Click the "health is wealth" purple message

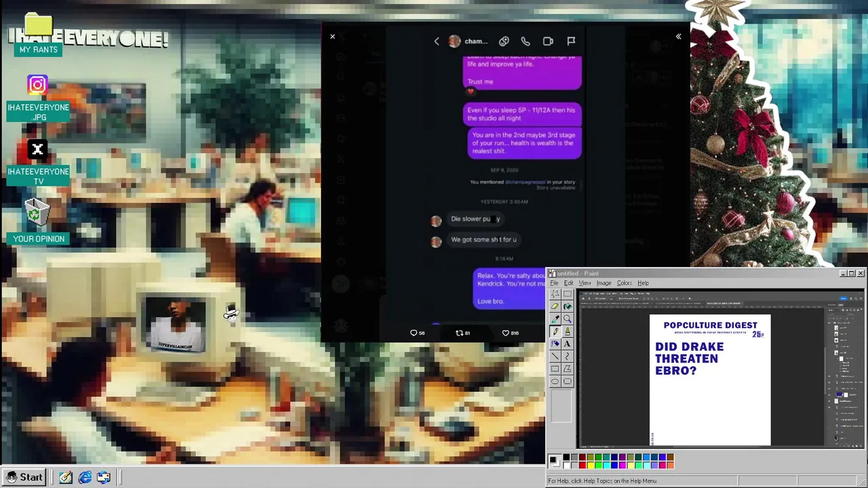coord(524,143)
